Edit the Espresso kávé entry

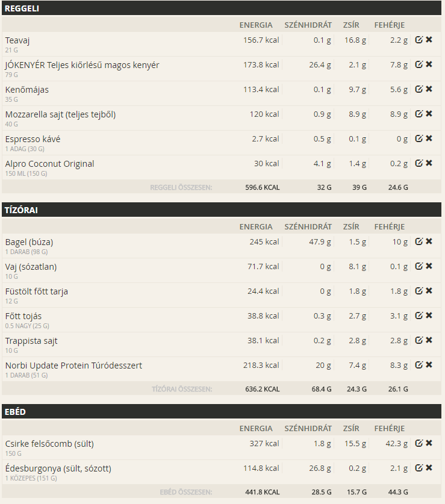click(419, 138)
